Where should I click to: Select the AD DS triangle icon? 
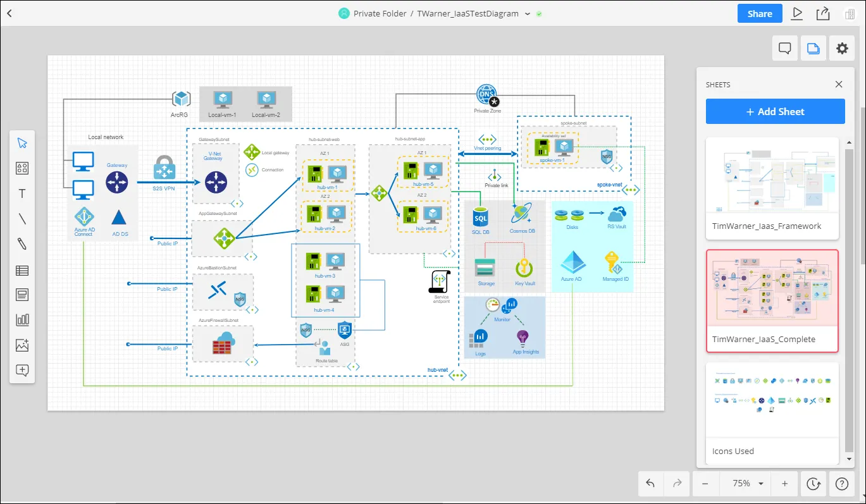tap(119, 218)
